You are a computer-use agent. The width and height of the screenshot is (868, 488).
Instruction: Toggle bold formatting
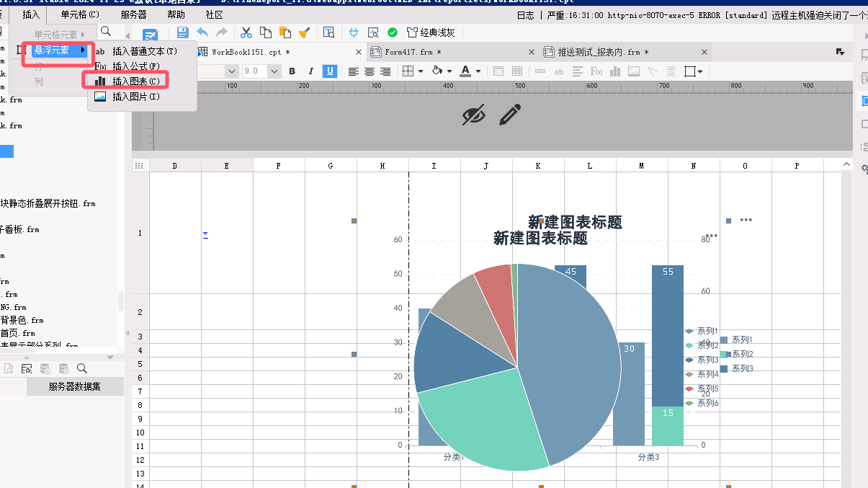pos(292,71)
